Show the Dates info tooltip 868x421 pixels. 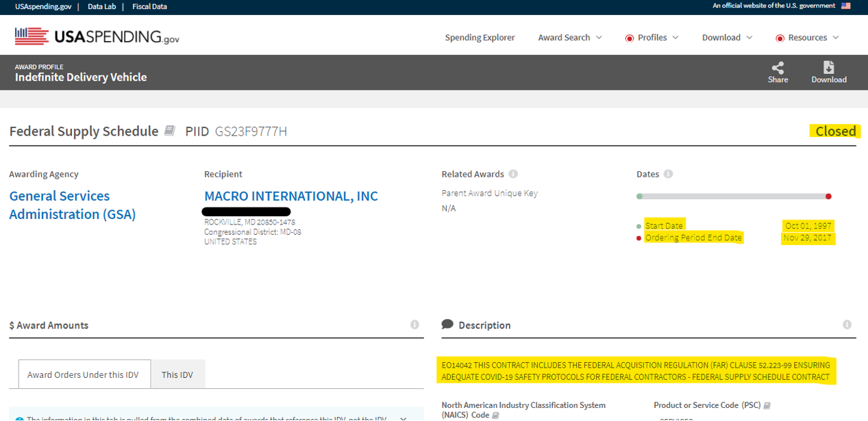pyautogui.click(x=668, y=174)
